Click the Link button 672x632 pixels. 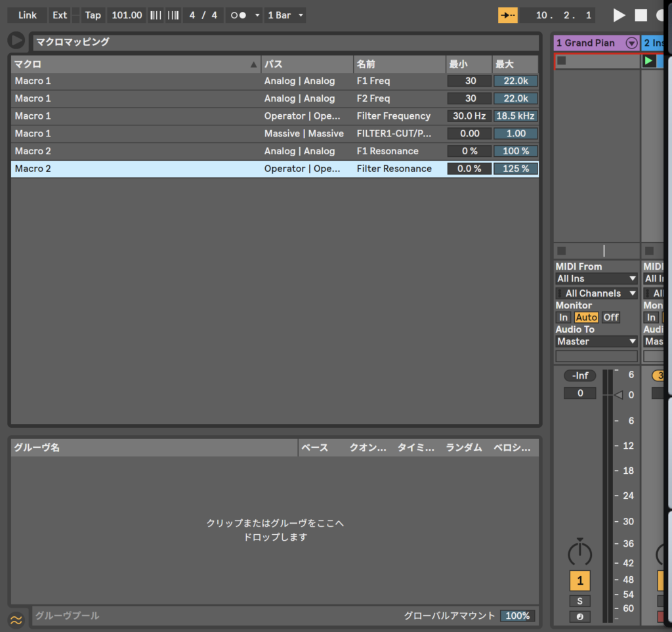coord(28,15)
